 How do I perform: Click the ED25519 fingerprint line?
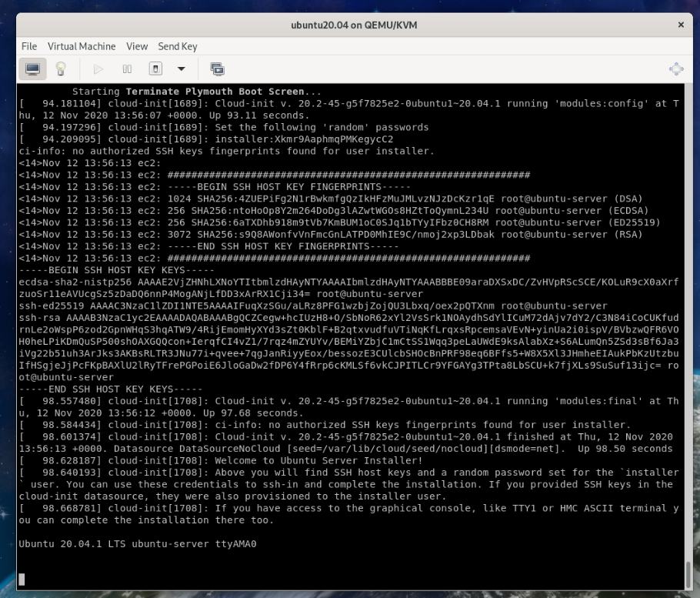340,222
